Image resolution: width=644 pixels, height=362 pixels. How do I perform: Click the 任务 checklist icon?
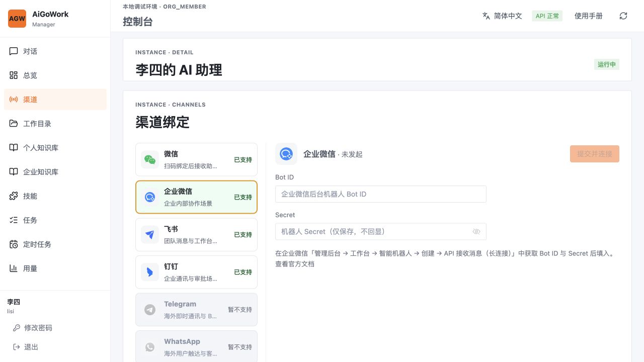(x=14, y=220)
